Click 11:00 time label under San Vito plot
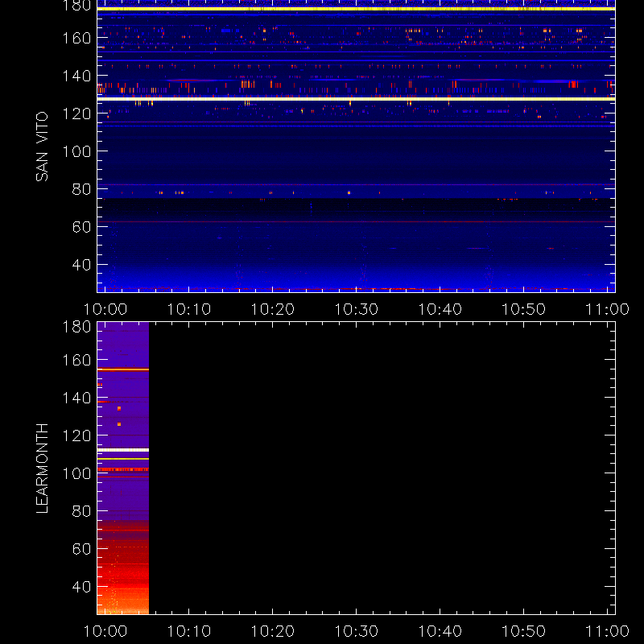The width and height of the screenshot is (644, 644). point(608,309)
